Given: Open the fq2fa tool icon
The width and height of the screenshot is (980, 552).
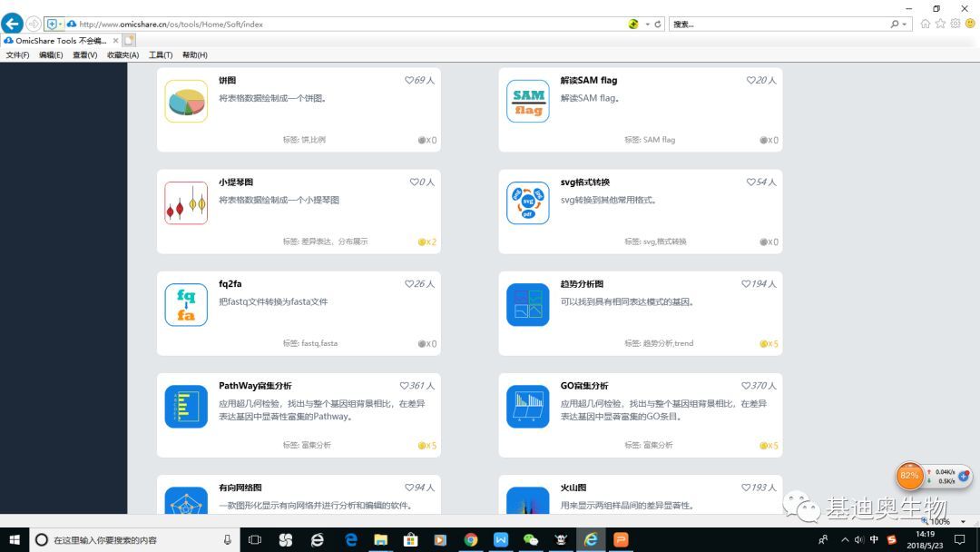Looking at the screenshot, I should tap(186, 305).
